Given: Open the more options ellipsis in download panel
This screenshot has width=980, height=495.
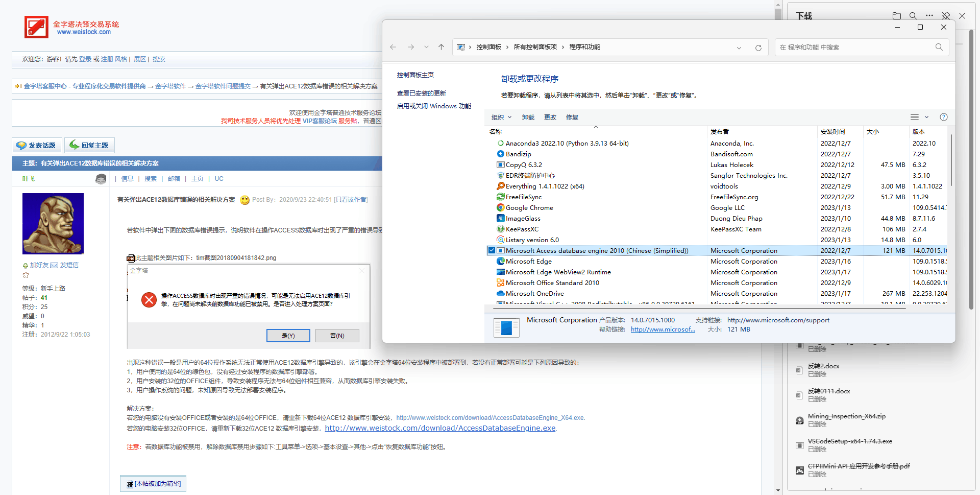Looking at the screenshot, I should click(x=929, y=16).
